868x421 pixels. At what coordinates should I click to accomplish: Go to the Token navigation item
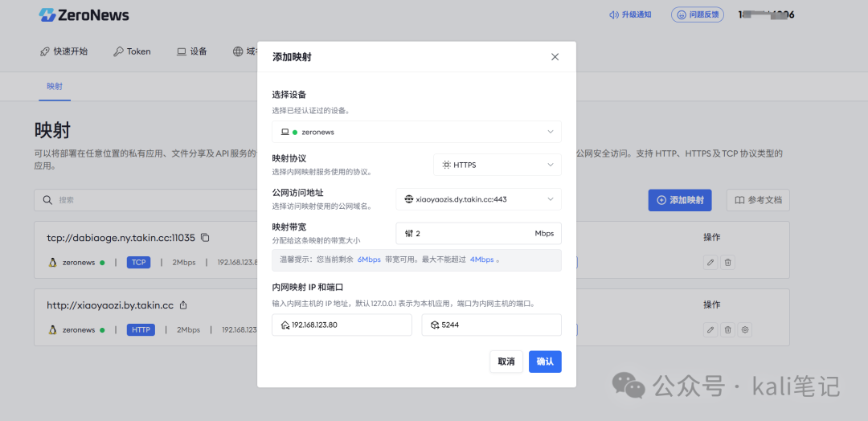click(x=132, y=51)
